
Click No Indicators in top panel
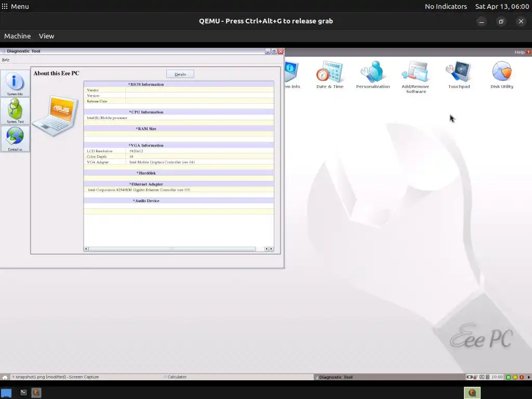click(x=446, y=6)
